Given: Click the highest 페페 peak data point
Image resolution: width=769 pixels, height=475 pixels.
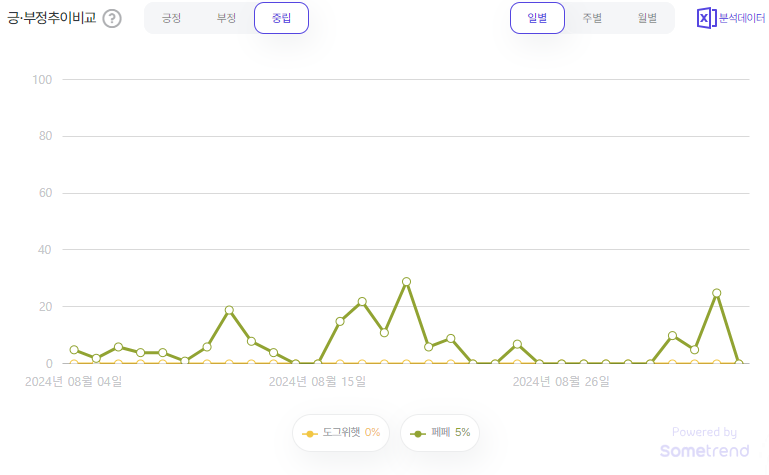Looking at the screenshot, I should (x=406, y=282).
